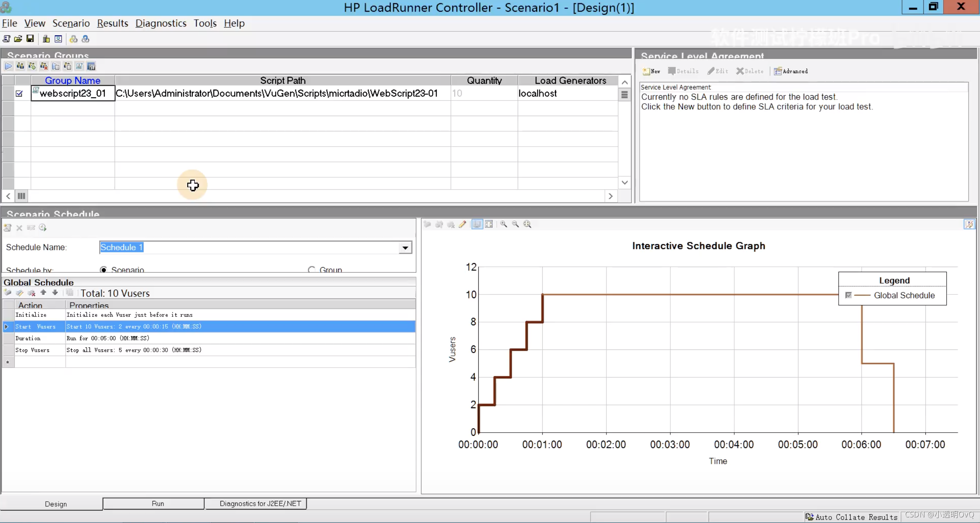Add a schedule action in Global Schedule toolbar
Viewport: 980px width, 523px height.
(x=8, y=293)
